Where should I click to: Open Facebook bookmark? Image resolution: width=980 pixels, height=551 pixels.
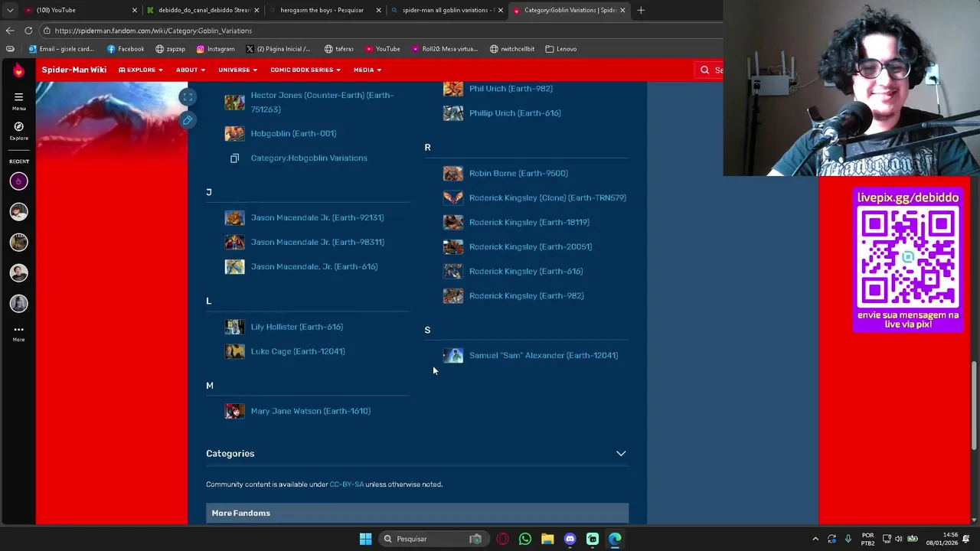[126, 49]
